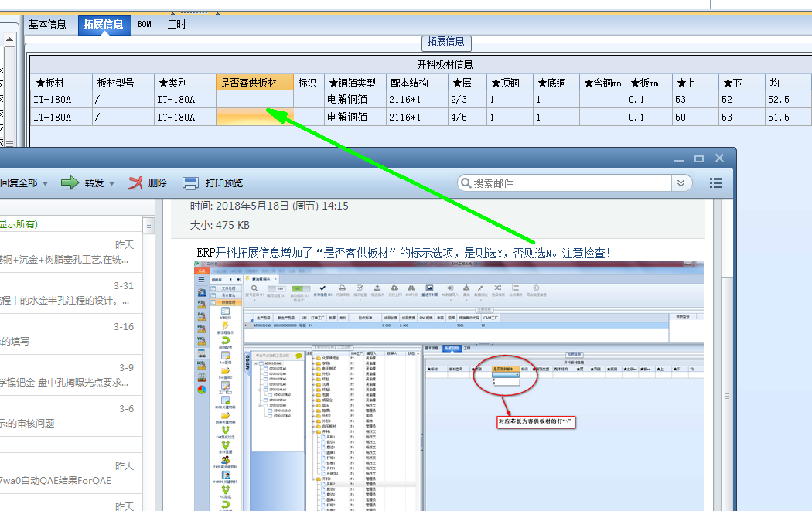The image size is (812, 511).
Task: Click the ★下 column header
Action: (742, 83)
